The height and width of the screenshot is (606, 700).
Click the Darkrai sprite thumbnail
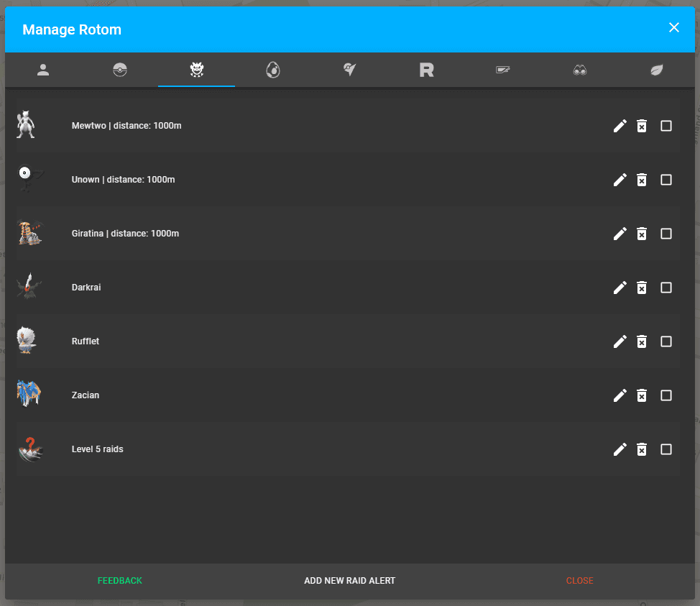point(29,286)
